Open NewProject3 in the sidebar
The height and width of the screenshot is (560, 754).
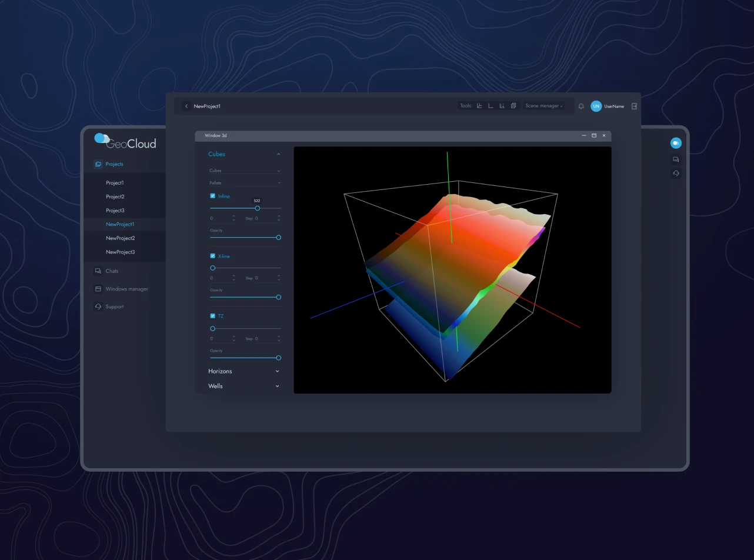click(121, 252)
